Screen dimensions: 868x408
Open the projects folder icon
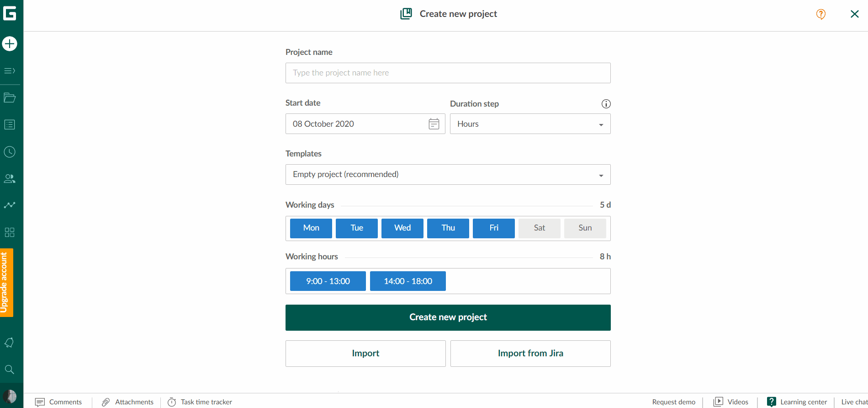click(x=10, y=97)
